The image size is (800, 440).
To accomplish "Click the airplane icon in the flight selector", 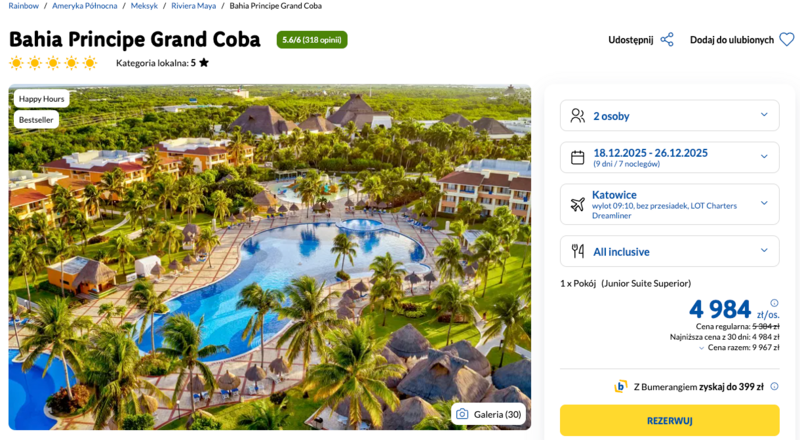I will pyautogui.click(x=577, y=204).
